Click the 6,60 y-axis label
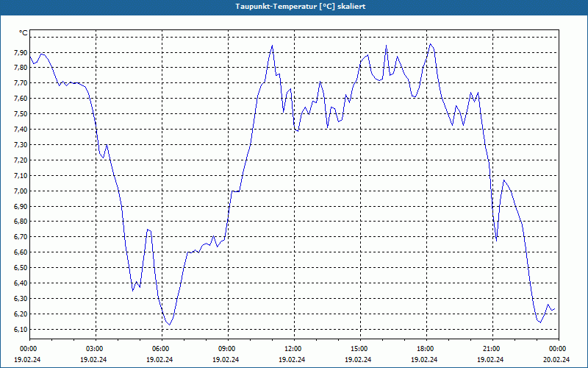This screenshot has width=588, height=368. (21, 252)
